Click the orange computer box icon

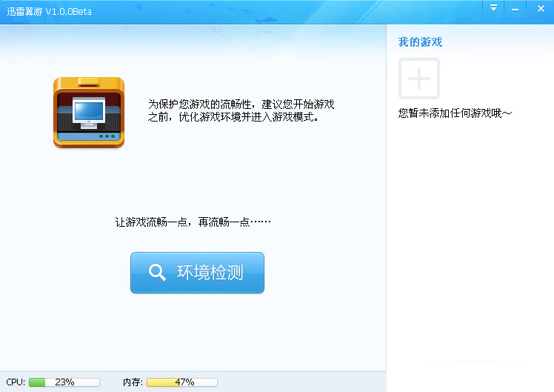coord(89,113)
